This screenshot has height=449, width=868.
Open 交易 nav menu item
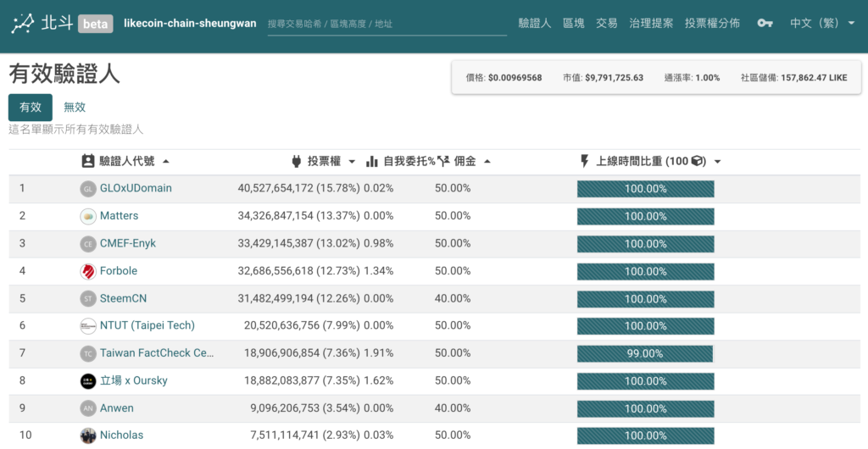point(607,23)
